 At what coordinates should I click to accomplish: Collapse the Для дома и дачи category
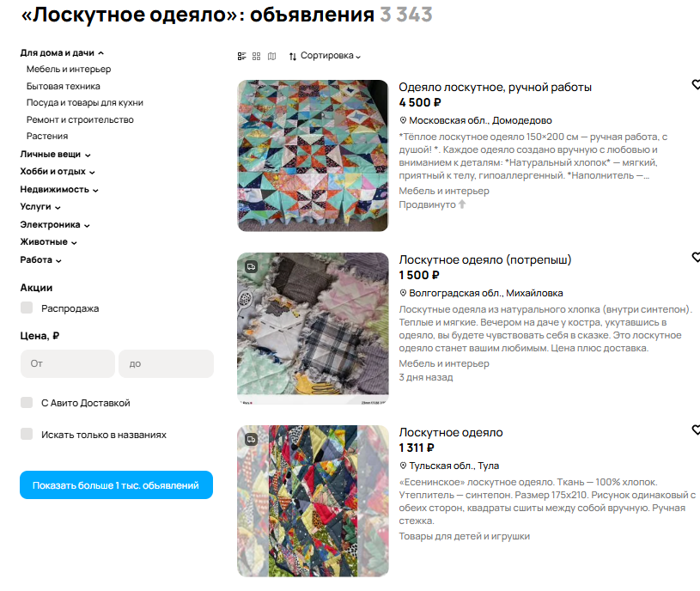(x=62, y=52)
